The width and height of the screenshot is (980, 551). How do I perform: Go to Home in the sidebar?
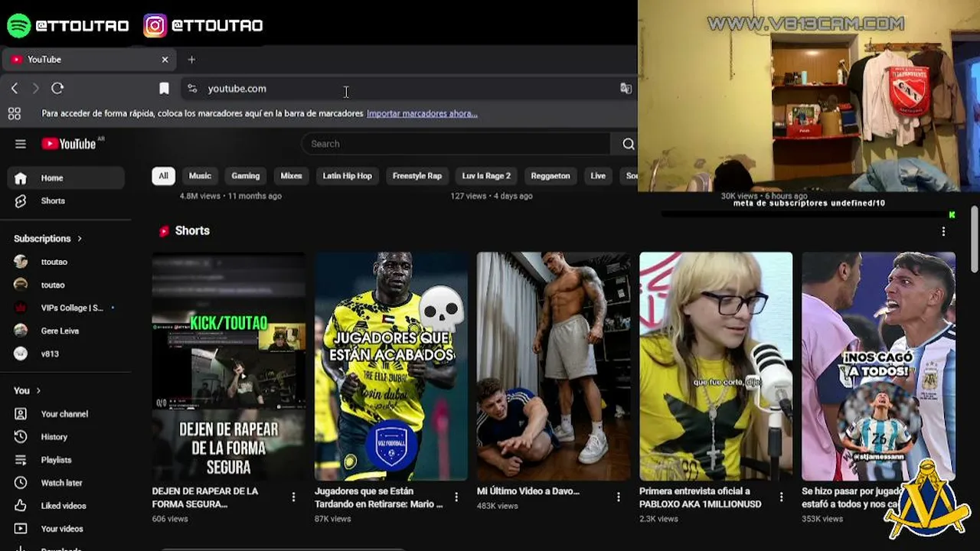[x=66, y=178]
